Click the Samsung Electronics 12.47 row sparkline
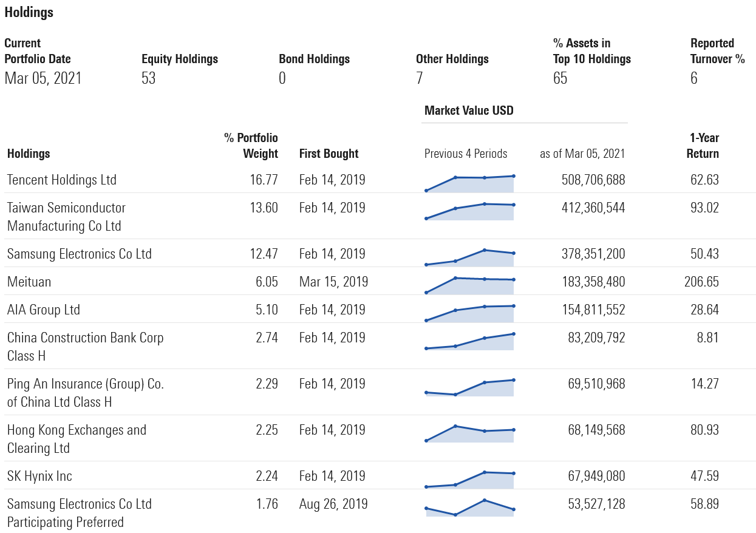 470,257
